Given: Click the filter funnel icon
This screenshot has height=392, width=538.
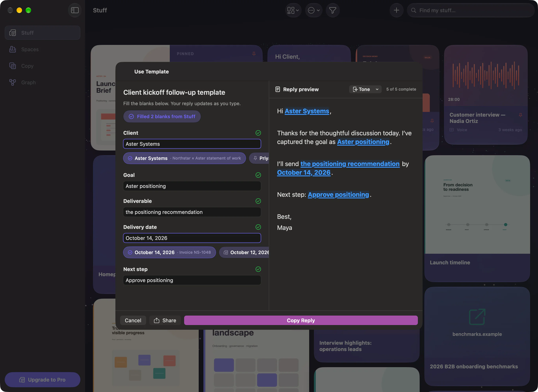Looking at the screenshot, I should (333, 10).
